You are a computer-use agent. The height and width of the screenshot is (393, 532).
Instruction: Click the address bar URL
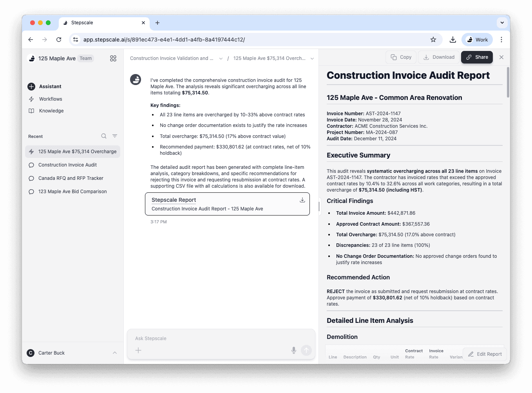pos(164,40)
